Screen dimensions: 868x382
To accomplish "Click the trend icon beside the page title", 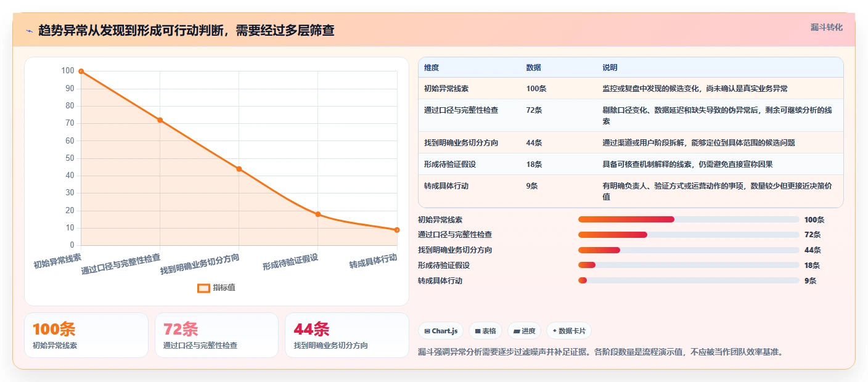I will click(x=29, y=30).
